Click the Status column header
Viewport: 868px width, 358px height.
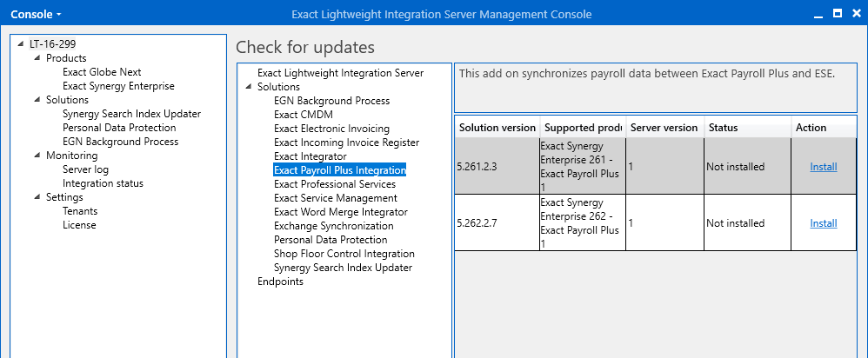coord(723,128)
